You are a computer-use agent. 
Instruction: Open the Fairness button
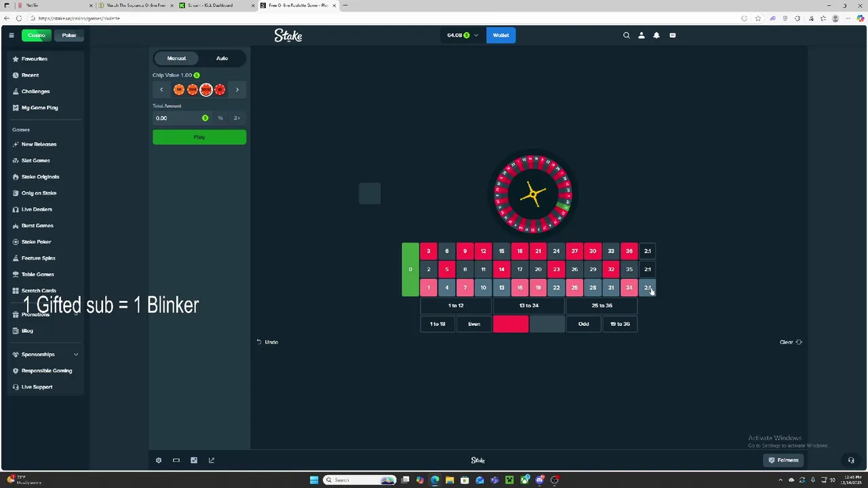784,460
